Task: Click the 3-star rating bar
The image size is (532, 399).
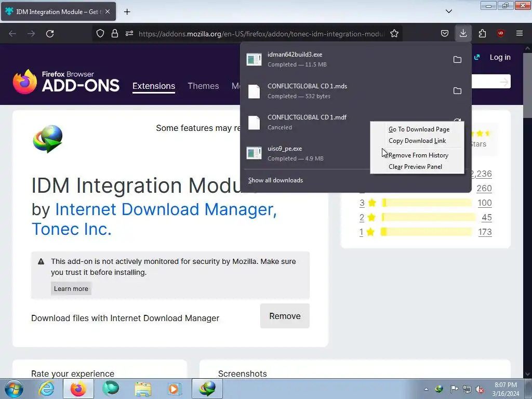Action: pos(427,203)
